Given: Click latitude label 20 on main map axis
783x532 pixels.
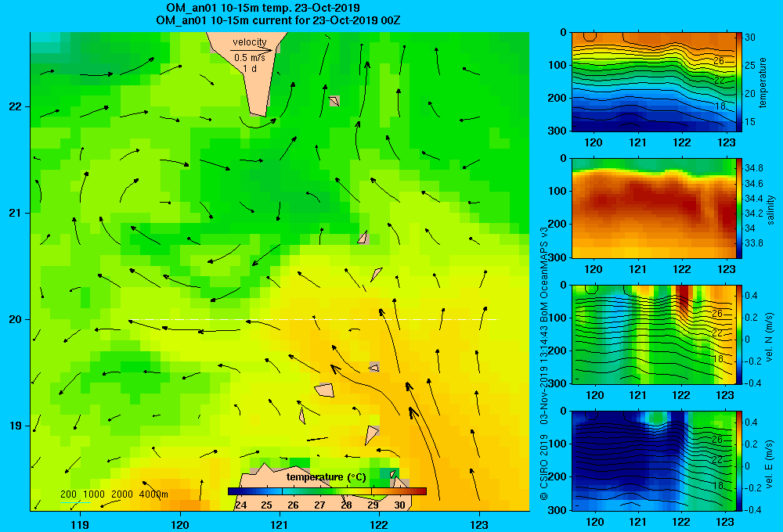Looking at the screenshot, I should (15, 319).
